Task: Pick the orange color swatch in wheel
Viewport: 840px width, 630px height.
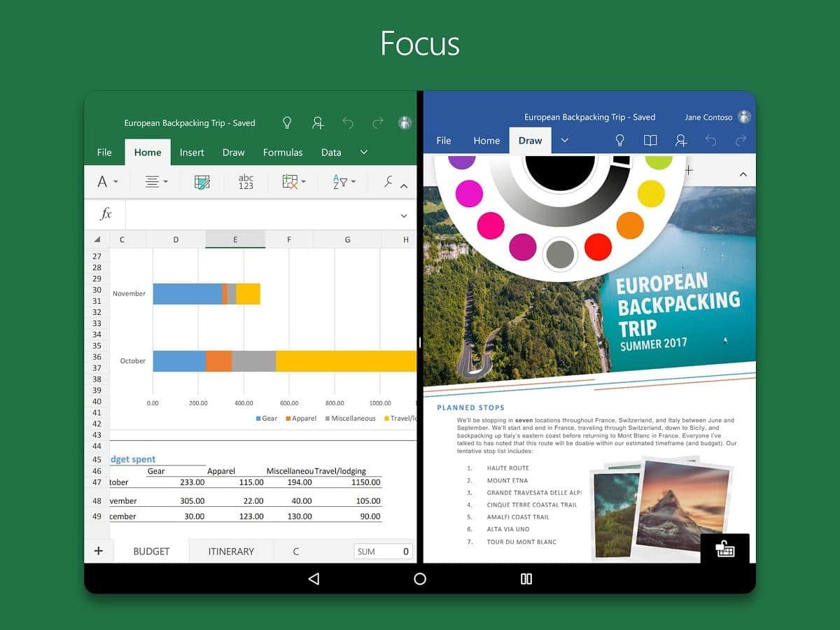Action: (630, 225)
